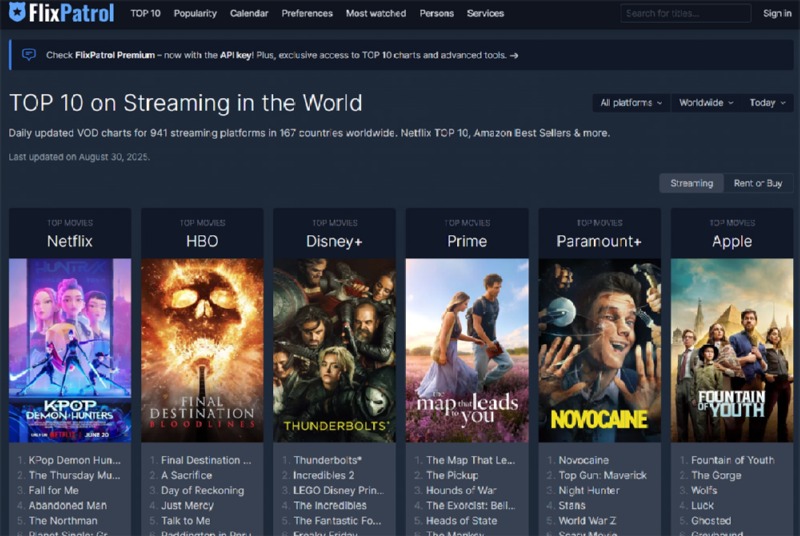Open 'LEGO Disney Prin...' in Disney+ list
800x536 pixels.
click(x=339, y=491)
